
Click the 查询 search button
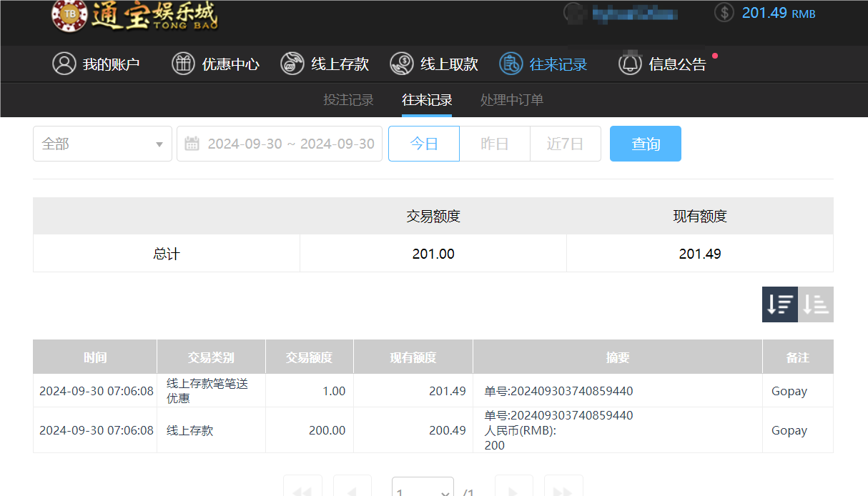coord(645,143)
